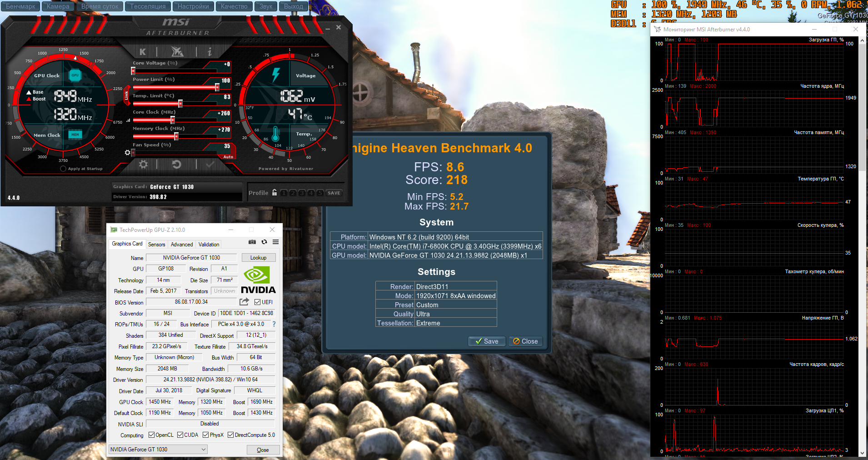Image resolution: width=868 pixels, height=460 pixels.
Task: Toggle the UEFI checkbox
Action: [258, 302]
